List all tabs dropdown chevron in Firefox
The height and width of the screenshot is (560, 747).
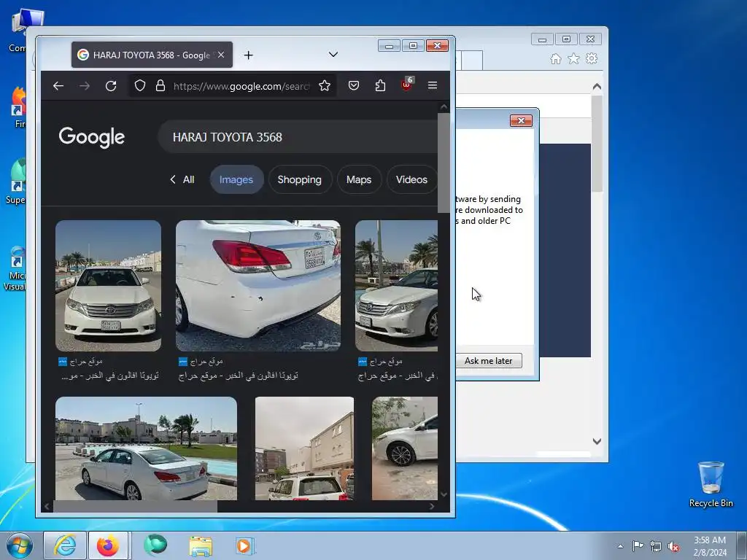(333, 54)
